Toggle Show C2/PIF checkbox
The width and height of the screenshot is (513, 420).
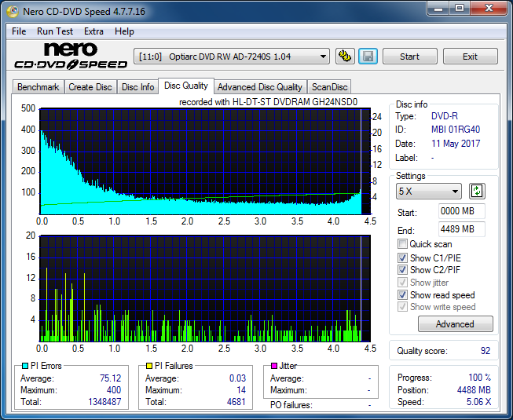pyautogui.click(x=402, y=270)
